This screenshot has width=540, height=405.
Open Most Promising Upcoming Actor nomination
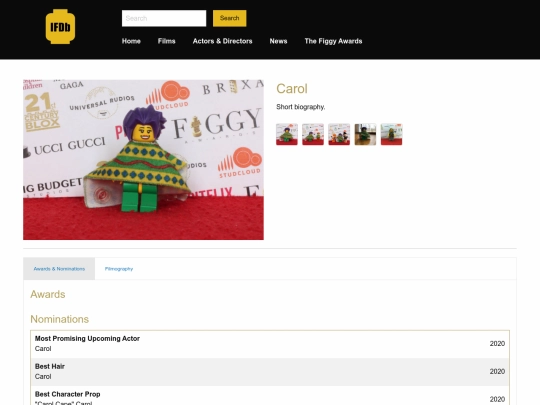[270, 344]
